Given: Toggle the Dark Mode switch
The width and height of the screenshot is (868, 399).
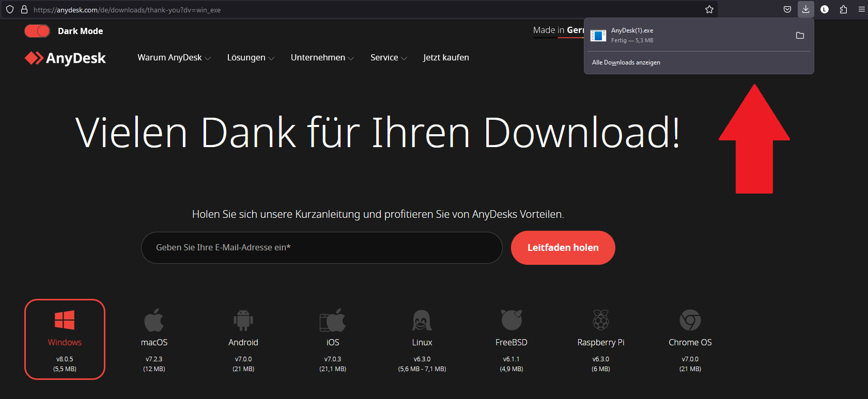Looking at the screenshot, I should point(37,31).
